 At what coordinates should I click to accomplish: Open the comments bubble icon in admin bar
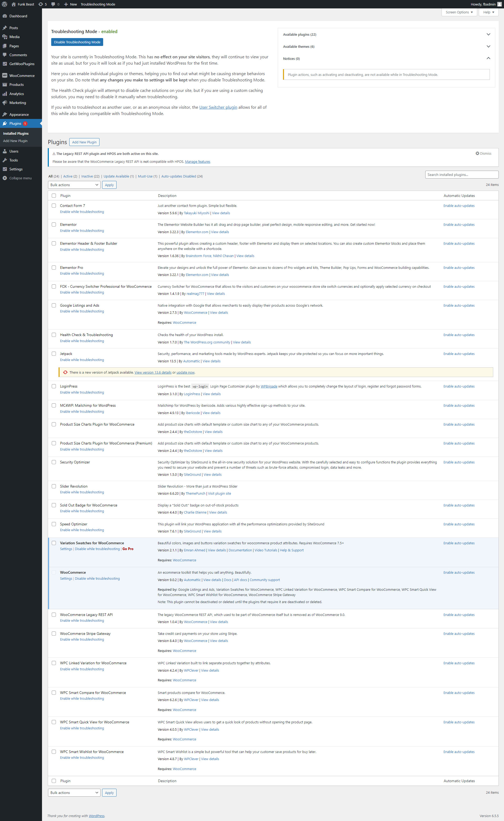coord(53,4)
